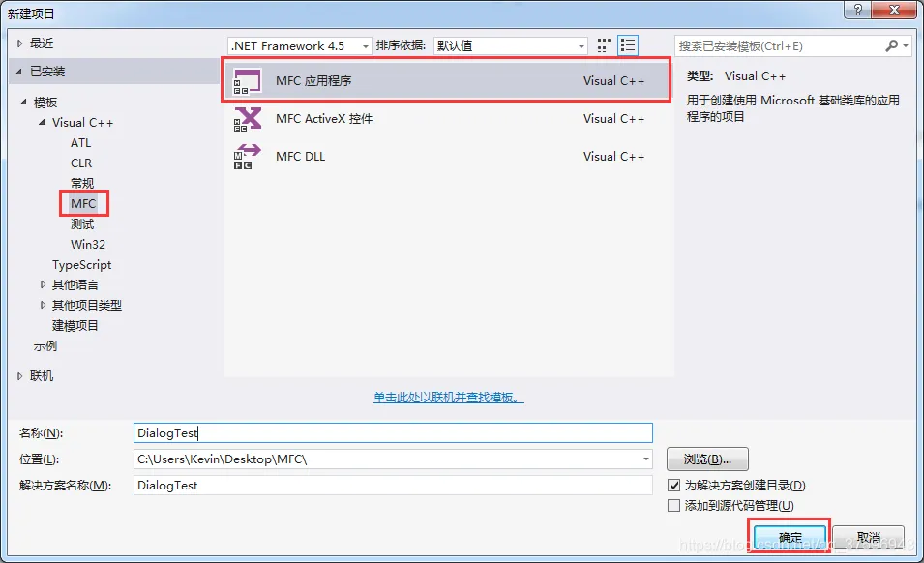Switch to medium icons list view
Image resolution: width=924 pixels, height=563 pixels.
[x=628, y=45]
